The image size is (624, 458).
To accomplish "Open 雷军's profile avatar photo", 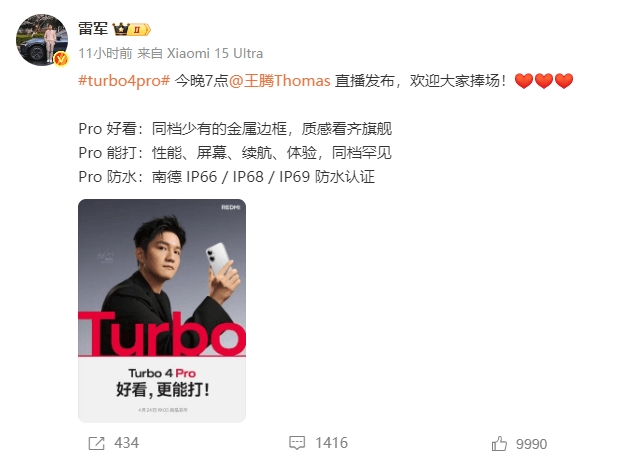I will 41,40.
